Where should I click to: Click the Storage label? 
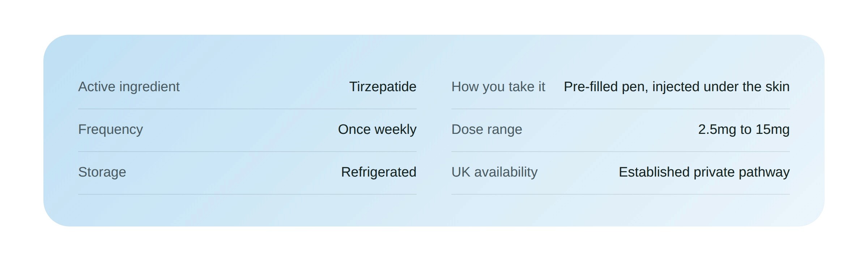102,172
